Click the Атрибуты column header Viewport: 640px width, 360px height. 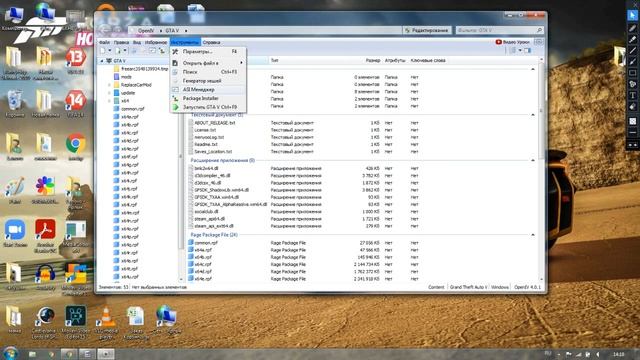395,60
